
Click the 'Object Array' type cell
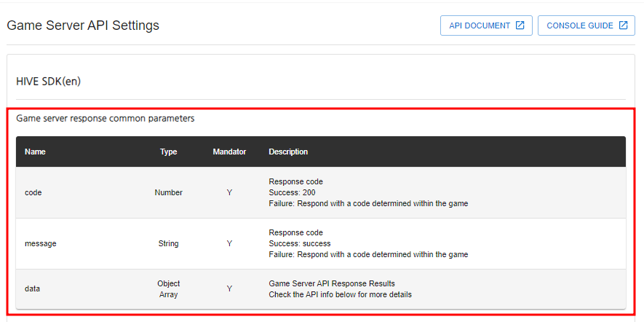click(168, 289)
